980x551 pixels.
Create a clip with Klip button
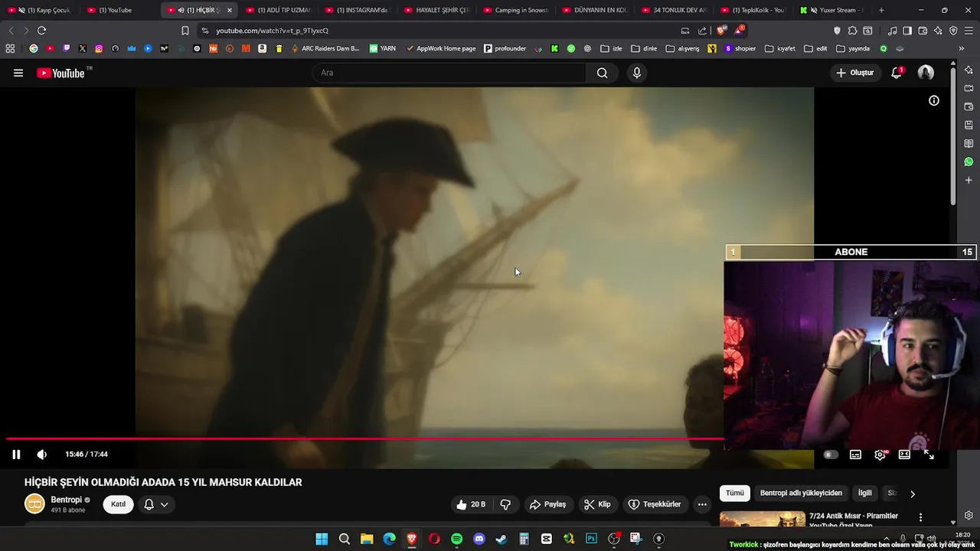pyautogui.click(x=597, y=504)
